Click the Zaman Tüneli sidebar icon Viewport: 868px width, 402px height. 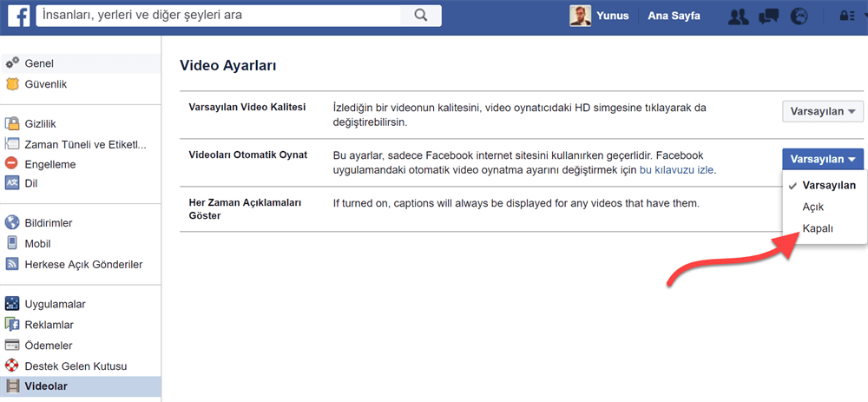[x=12, y=144]
